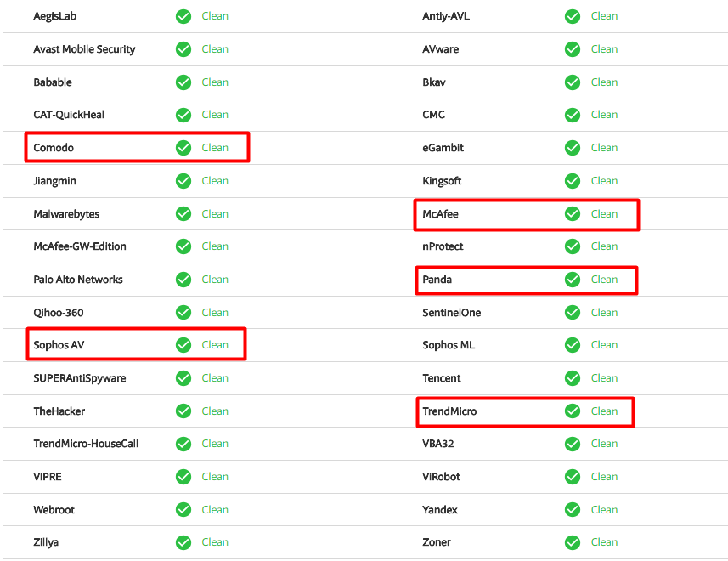Select the Sophos ML engine label

click(449, 345)
